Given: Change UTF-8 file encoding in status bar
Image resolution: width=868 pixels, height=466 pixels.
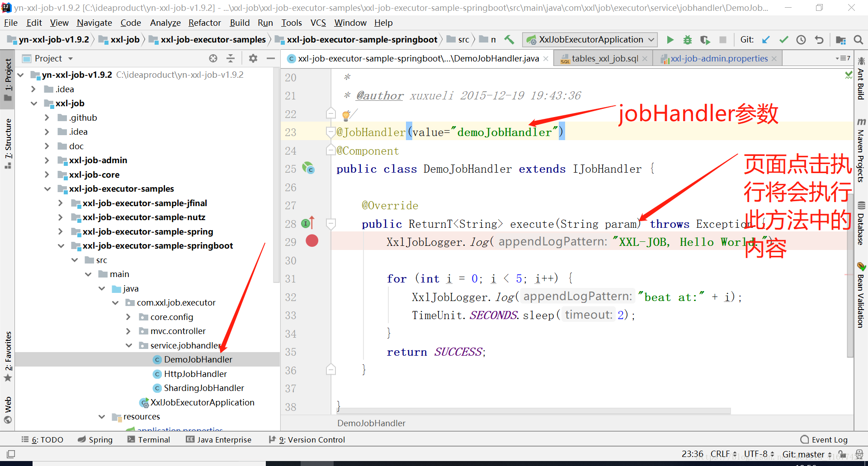Looking at the screenshot, I should pyautogui.click(x=759, y=454).
